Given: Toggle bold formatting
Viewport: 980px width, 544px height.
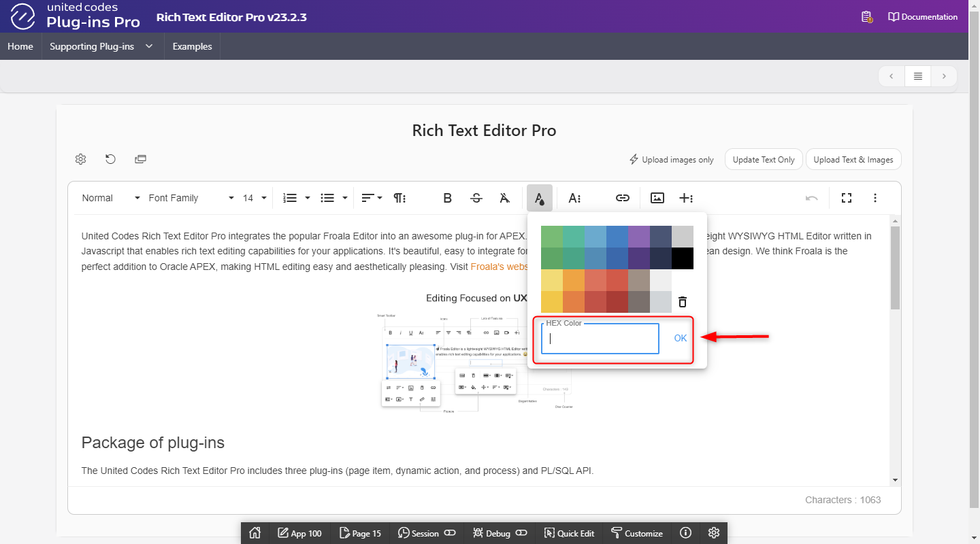Looking at the screenshot, I should click(447, 198).
